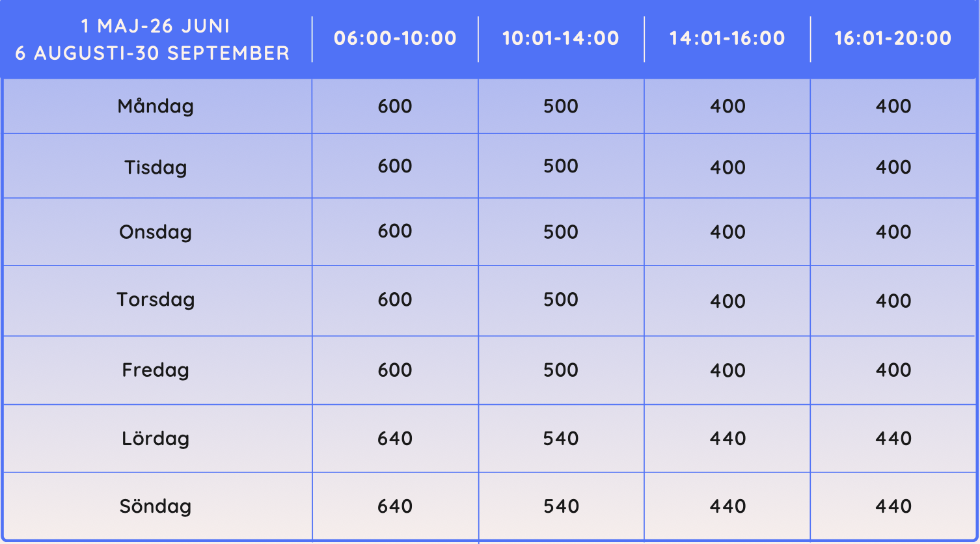Click the Tisdag row label
Viewport: 980px width, 544px height.
point(156,167)
